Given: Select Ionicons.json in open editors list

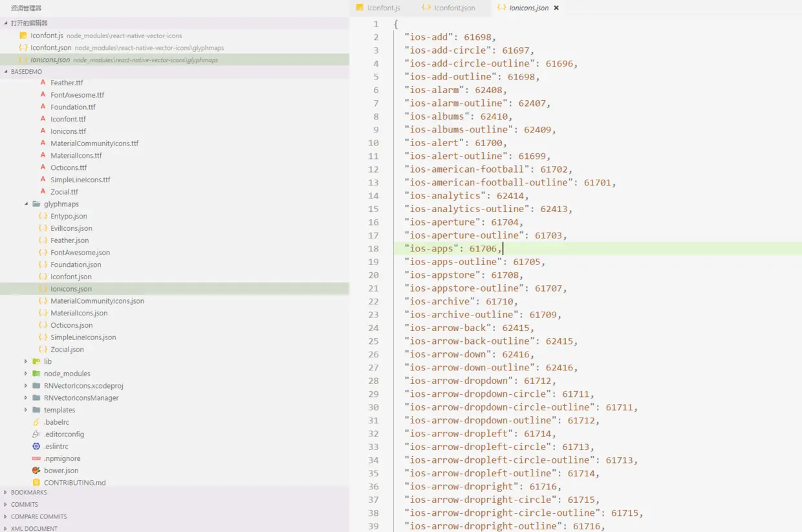Looking at the screenshot, I should click(x=175, y=59).
